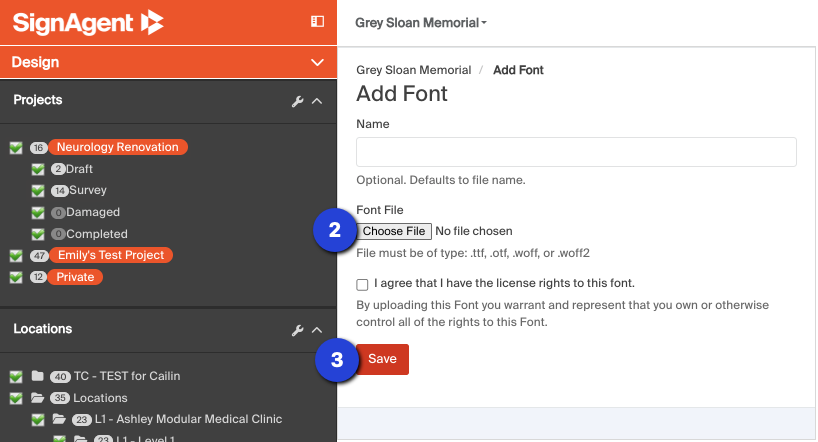
Task: Click the SignAgent logo
Action: click(x=88, y=22)
